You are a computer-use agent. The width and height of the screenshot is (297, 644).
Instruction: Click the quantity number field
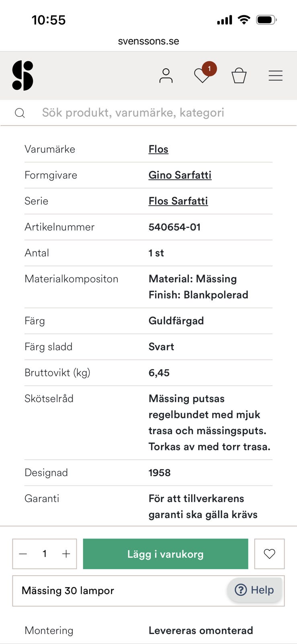(45, 554)
